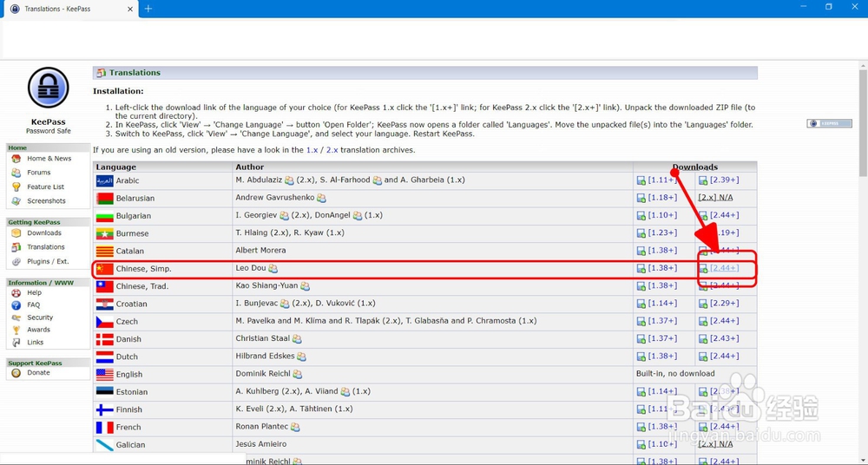Click the Estonian 1.14+ download icon

641,392
